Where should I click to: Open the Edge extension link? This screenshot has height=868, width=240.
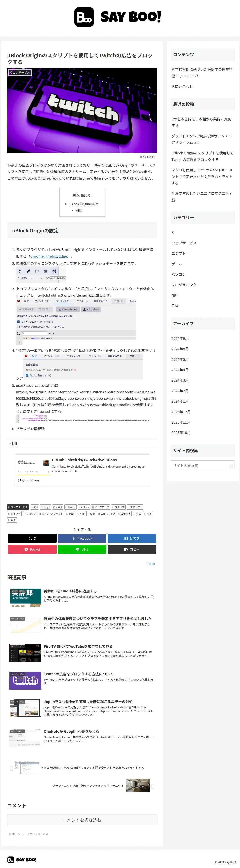(x=63, y=256)
